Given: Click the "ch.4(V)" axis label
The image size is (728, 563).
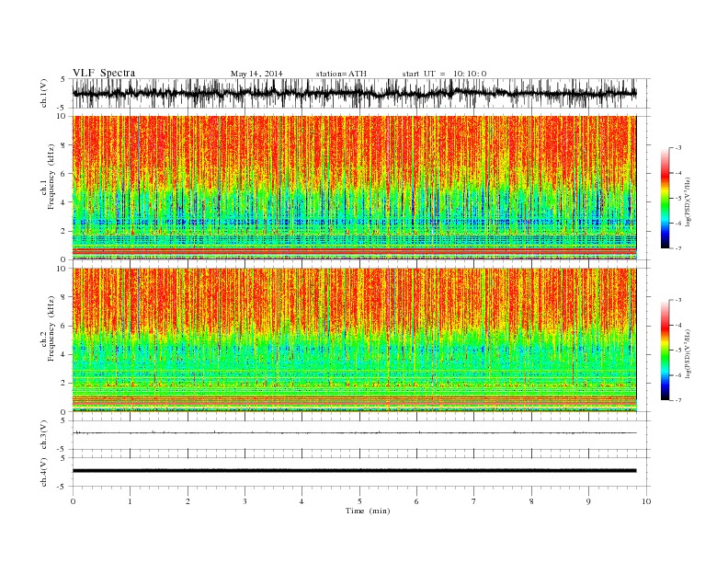Looking at the screenshot, I should coord(44,472).
